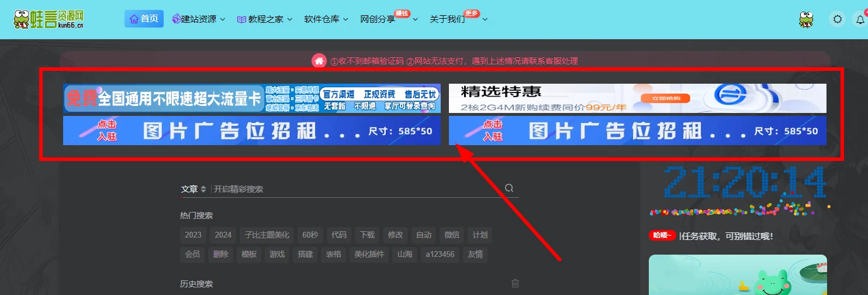Select hot search tag 下载
The width and height of the screenshot is (868, 295).
point(367,235)
